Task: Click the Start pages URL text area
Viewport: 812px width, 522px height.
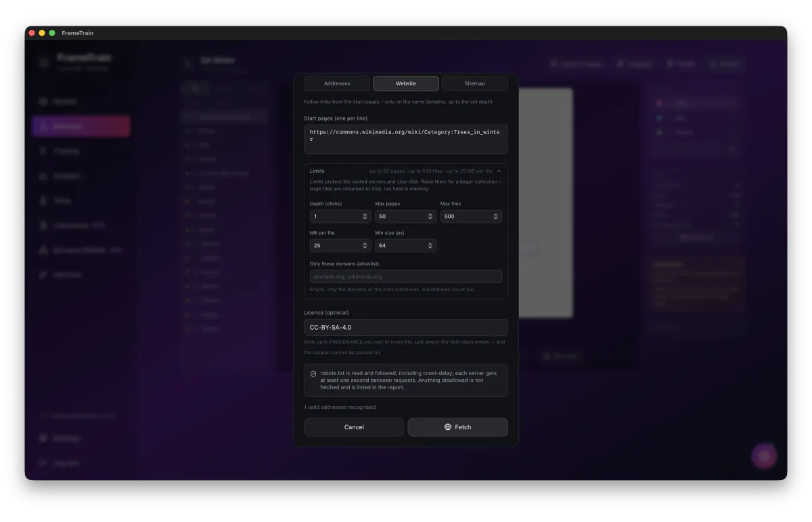Action: 406,139
